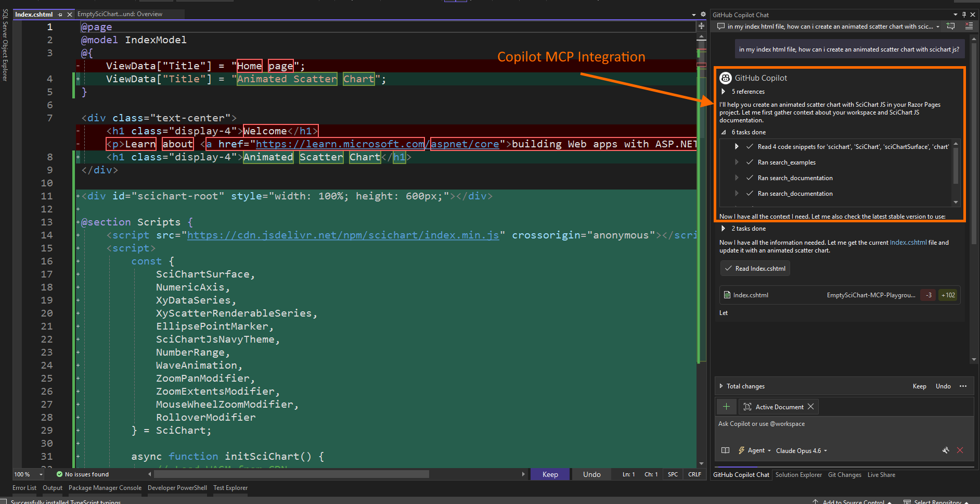980x504 pixels.
Task: Open the chat thread selector dropdown
Action: [938, 27]
